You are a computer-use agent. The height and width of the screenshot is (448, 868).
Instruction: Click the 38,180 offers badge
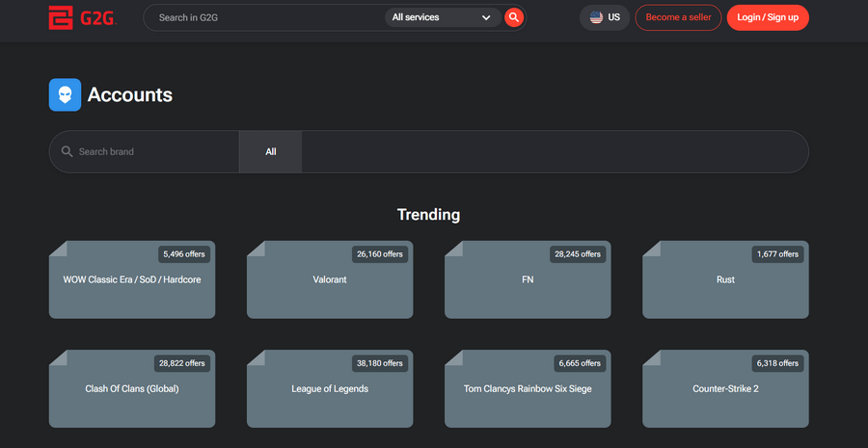[x=380, y=363]
